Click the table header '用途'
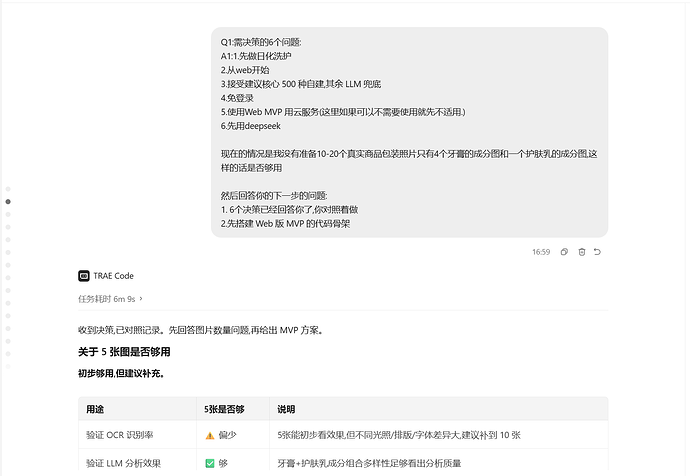The width and height of the screenshot is (690, 476). coord(95,410)
